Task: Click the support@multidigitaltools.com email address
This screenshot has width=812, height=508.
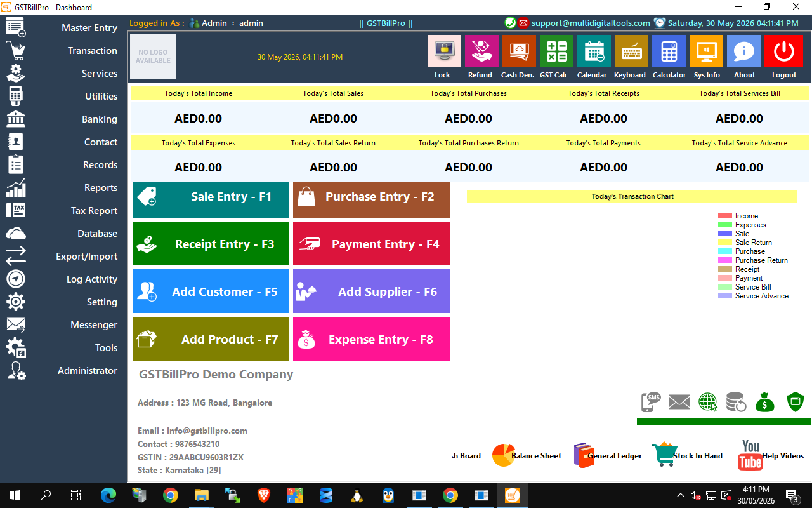Action: click(x=591, y=23)
